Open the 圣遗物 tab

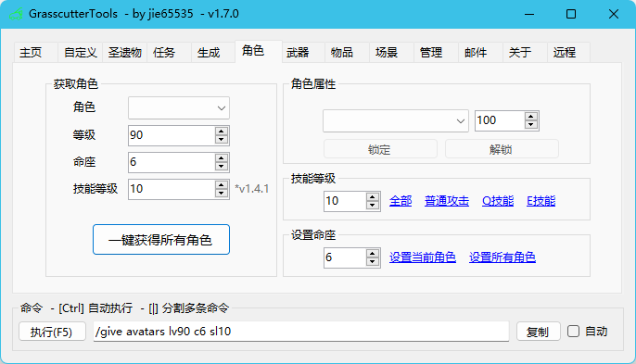click(124, 52)
